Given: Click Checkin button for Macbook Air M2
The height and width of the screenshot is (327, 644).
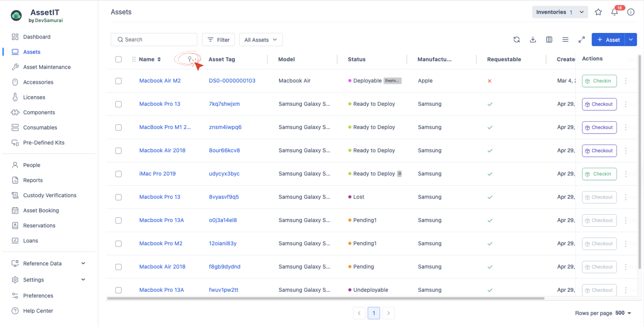Looking at the screenshot, I should click(599, 81).
